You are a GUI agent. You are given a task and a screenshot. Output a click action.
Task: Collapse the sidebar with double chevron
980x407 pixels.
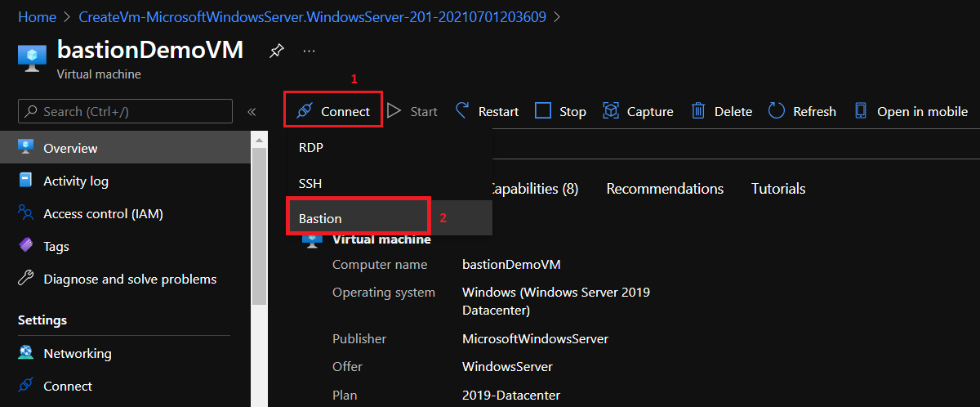pyautogui.click(x=252, y=112)
